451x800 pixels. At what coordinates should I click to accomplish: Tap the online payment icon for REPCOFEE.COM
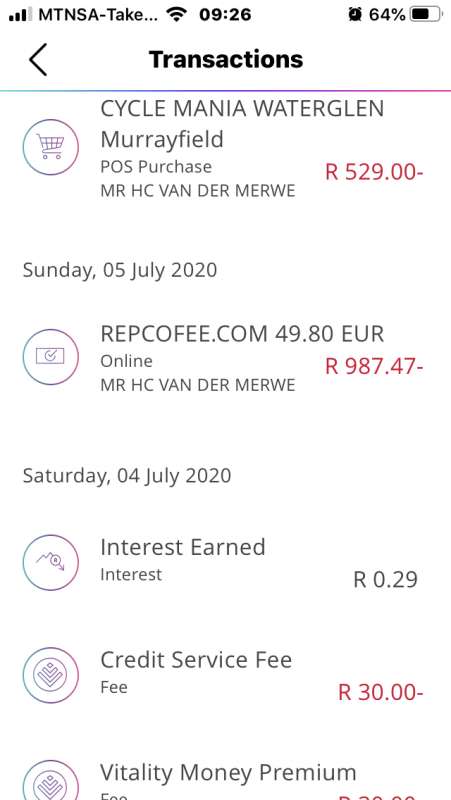pos(51,357)
